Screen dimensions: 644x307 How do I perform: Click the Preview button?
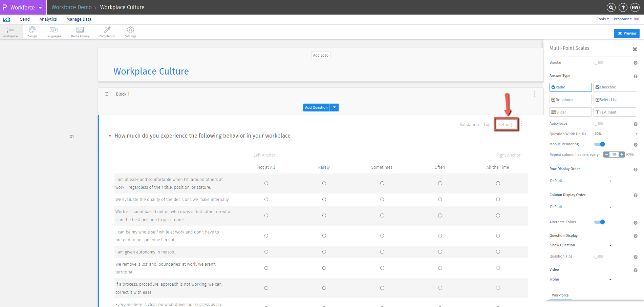pos(627,34)
